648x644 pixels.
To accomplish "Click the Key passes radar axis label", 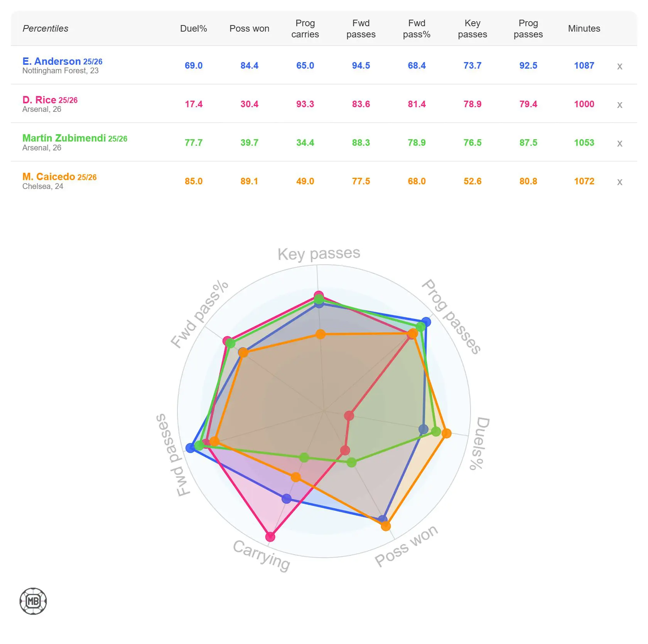I will (x=319, y=254).
